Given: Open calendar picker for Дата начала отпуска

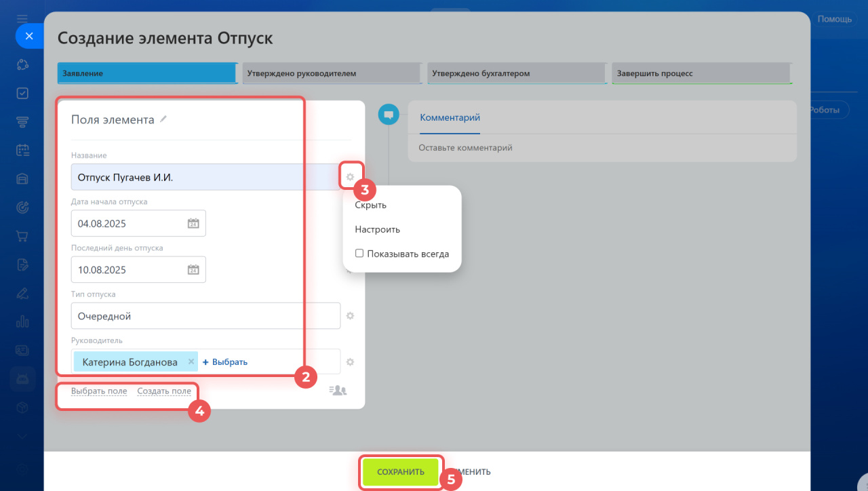Looking at the screenshot, I should coord(193,224).
